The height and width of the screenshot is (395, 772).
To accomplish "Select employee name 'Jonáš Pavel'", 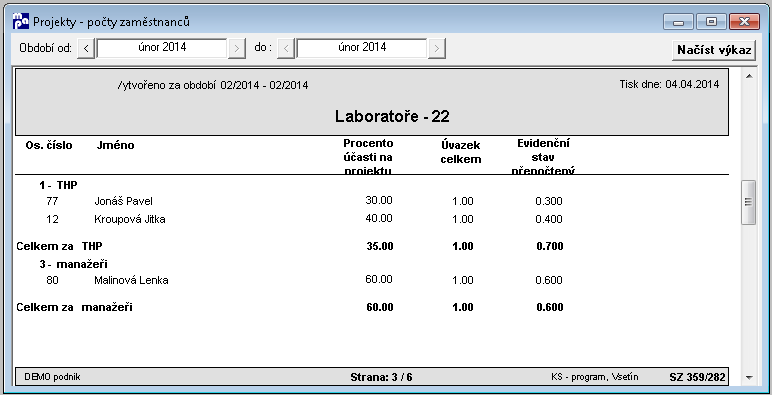I will pyautogui.click(x=123, y=201).
